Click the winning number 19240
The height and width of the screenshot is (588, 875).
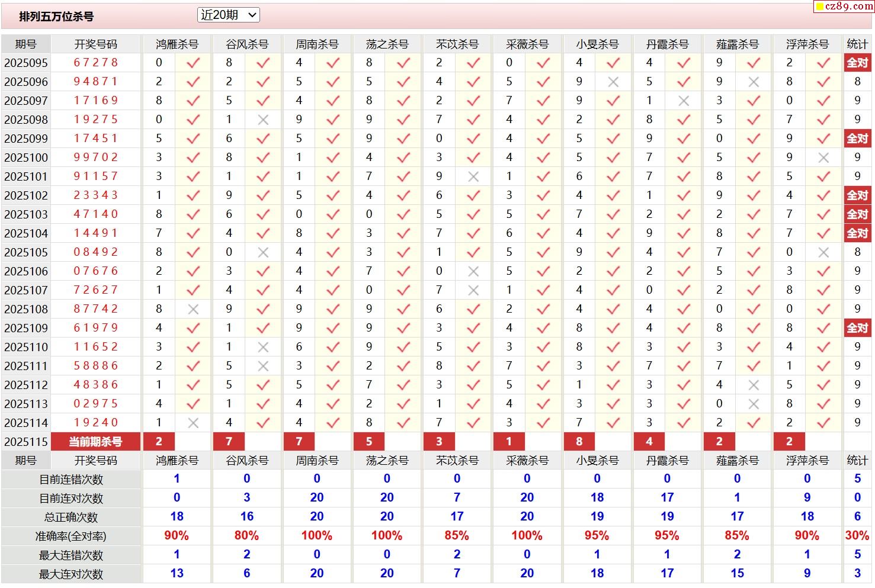pyautogui.click(x=96, y=423)
